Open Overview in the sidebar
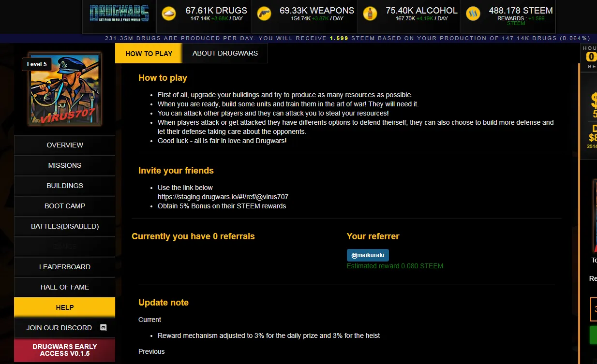The image size is (597, 364). (65, 145)
